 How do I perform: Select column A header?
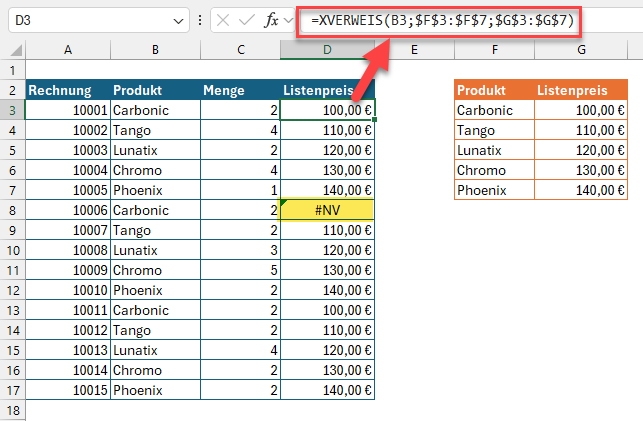coord(67,49)
